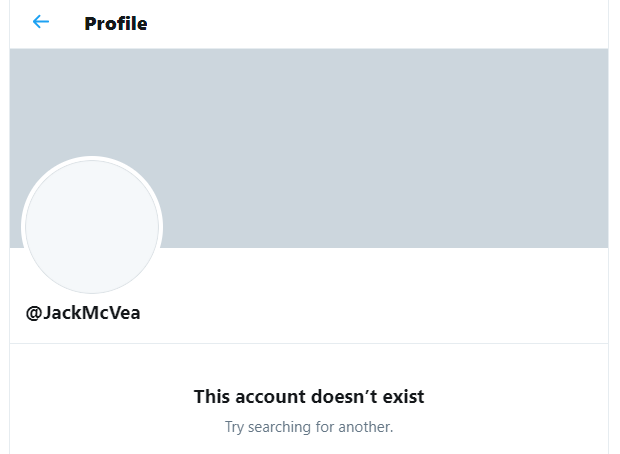Open the blank profile picture placeholder
The image size is (620, 454).
click(92, 227)
